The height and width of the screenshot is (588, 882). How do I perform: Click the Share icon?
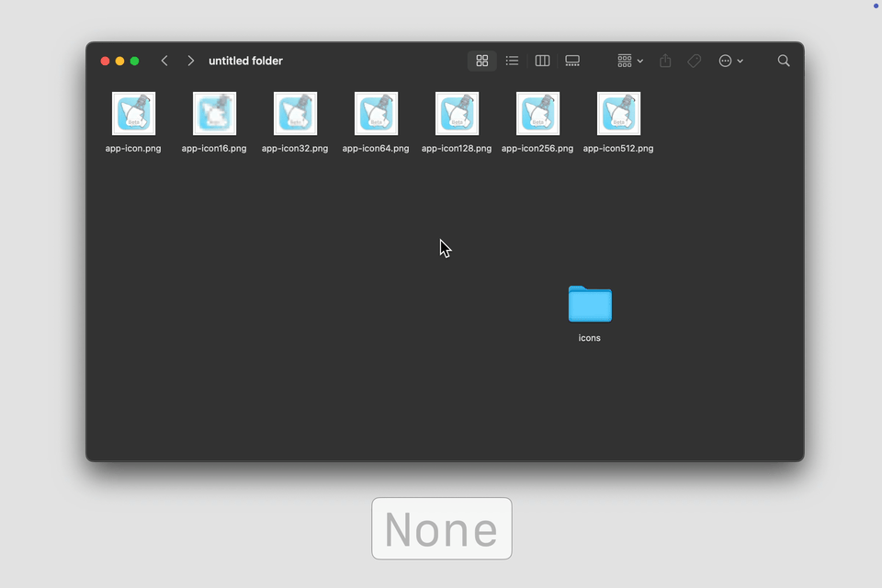pyautogui.click(x=665, y=61)
